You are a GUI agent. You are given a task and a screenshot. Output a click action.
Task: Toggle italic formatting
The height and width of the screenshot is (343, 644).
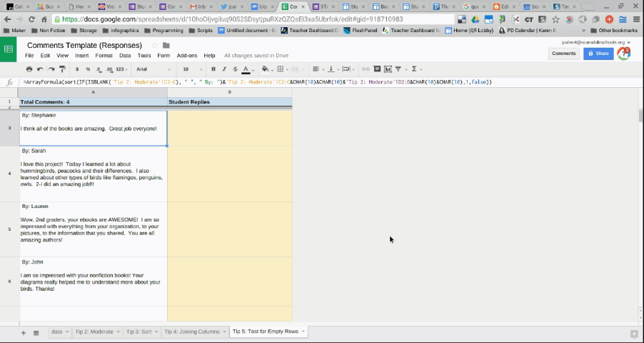[x=224, y=69]
